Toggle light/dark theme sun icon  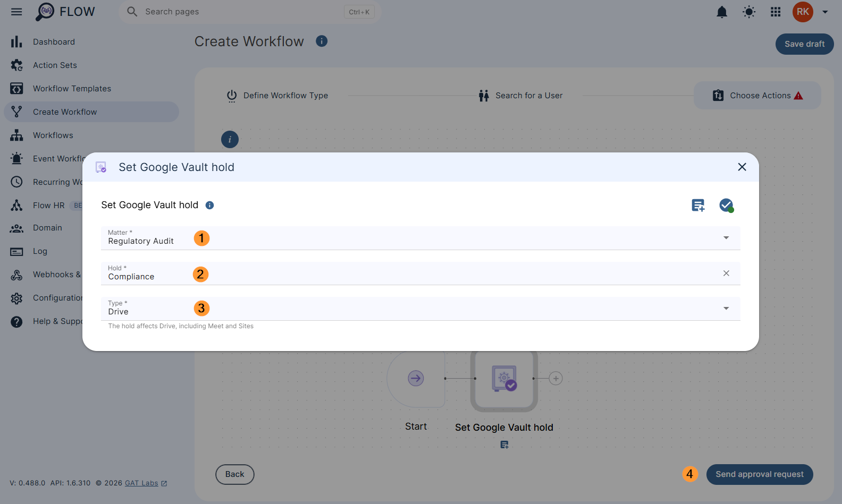749,12
